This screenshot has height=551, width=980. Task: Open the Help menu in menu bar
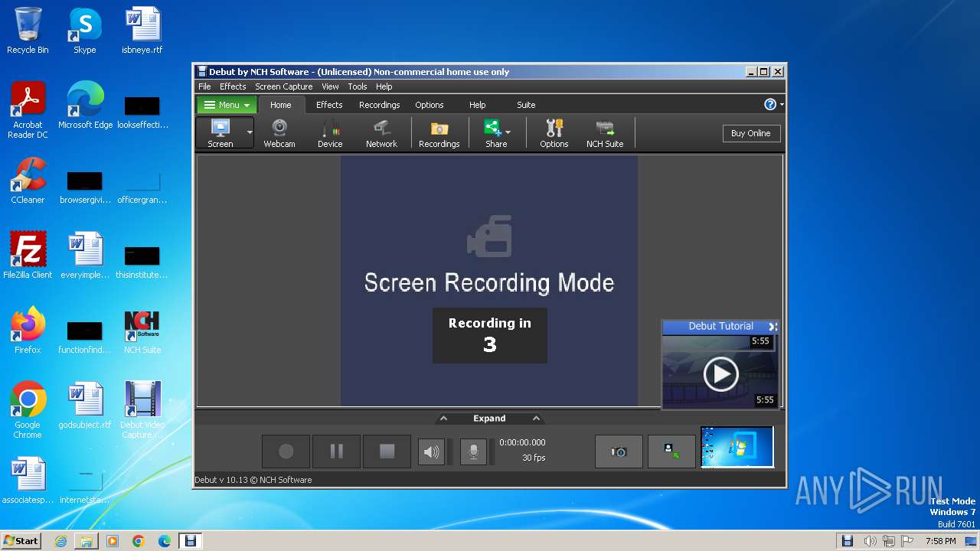coord(384,86)
